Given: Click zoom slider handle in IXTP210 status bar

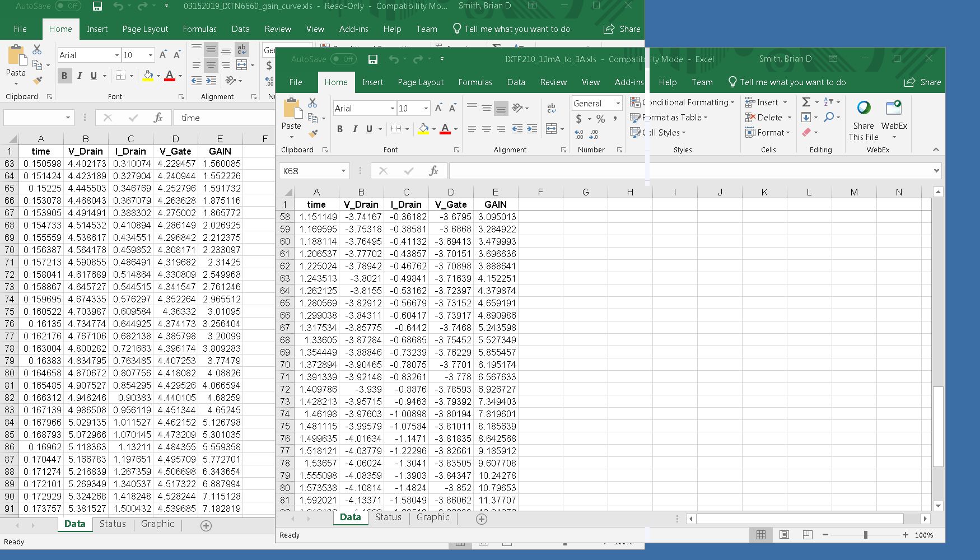Looking at the screenshot, I should point(866,535).
